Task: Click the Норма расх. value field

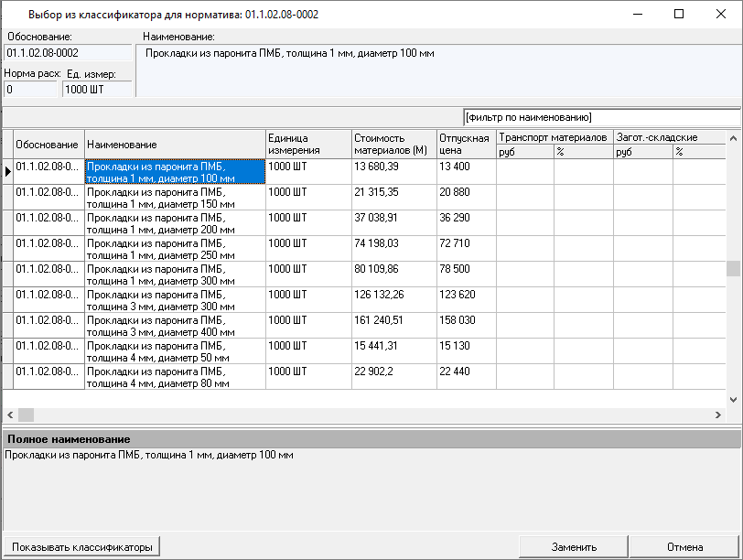Action: [x=31, y=90]
